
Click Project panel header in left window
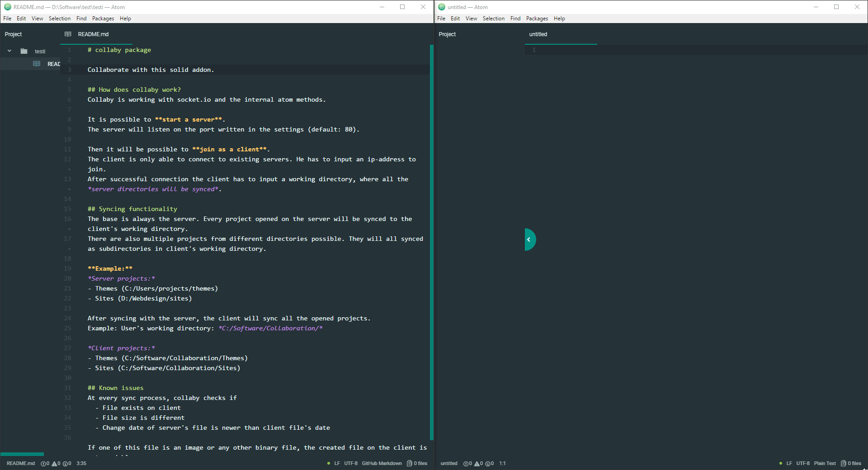(13, 34)
